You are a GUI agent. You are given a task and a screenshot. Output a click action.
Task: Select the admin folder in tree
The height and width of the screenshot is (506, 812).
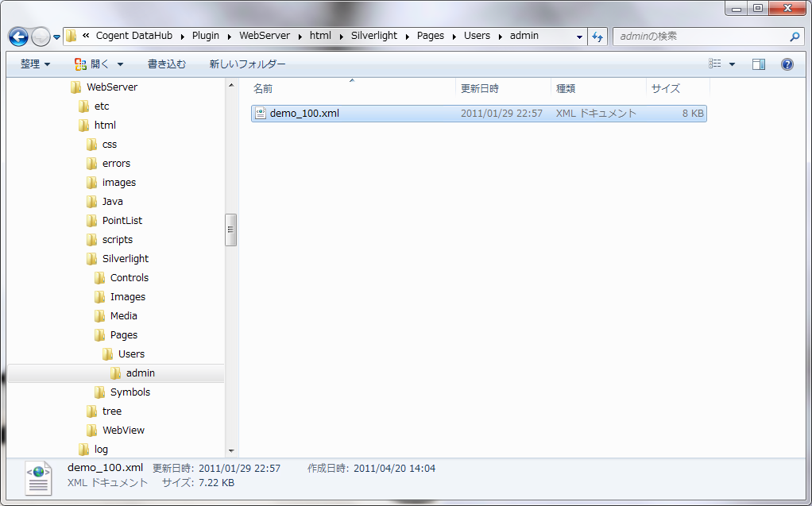(116, 373)
